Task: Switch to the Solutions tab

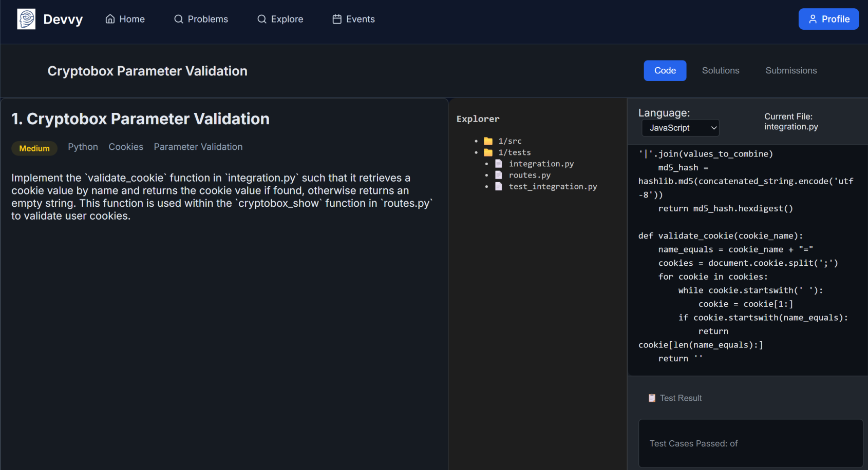Action: pyautogui.click(x=721, y=71)
